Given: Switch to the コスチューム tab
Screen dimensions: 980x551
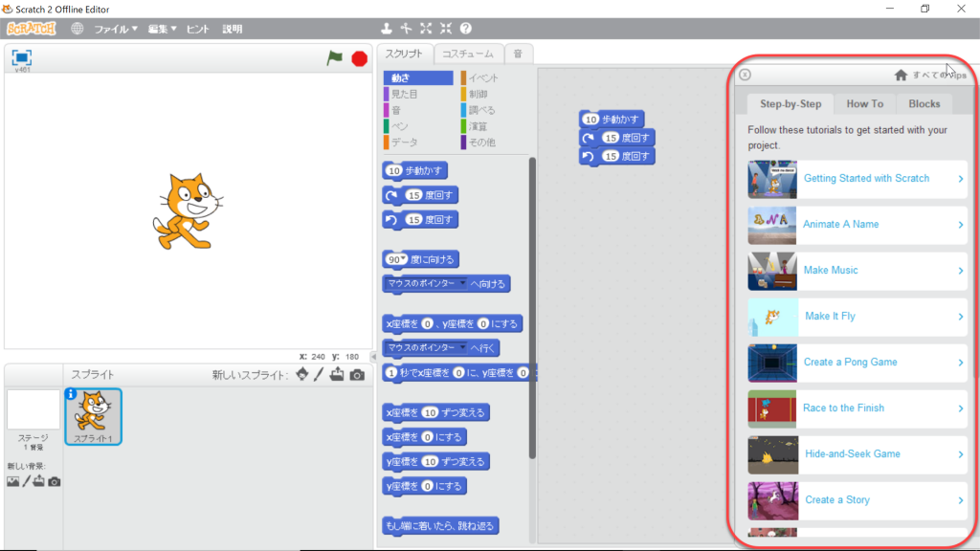Looking at the screenshot, I should [x=467, y=54].
